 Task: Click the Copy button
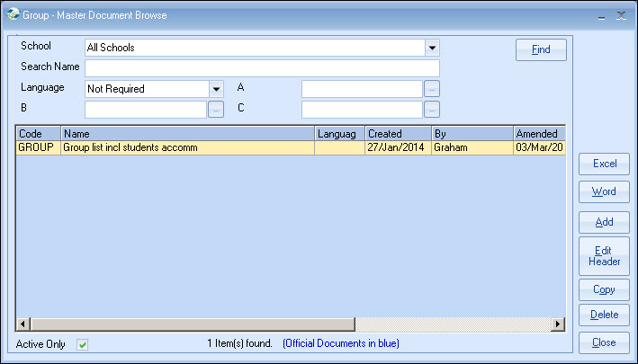(x=604, y=289)
